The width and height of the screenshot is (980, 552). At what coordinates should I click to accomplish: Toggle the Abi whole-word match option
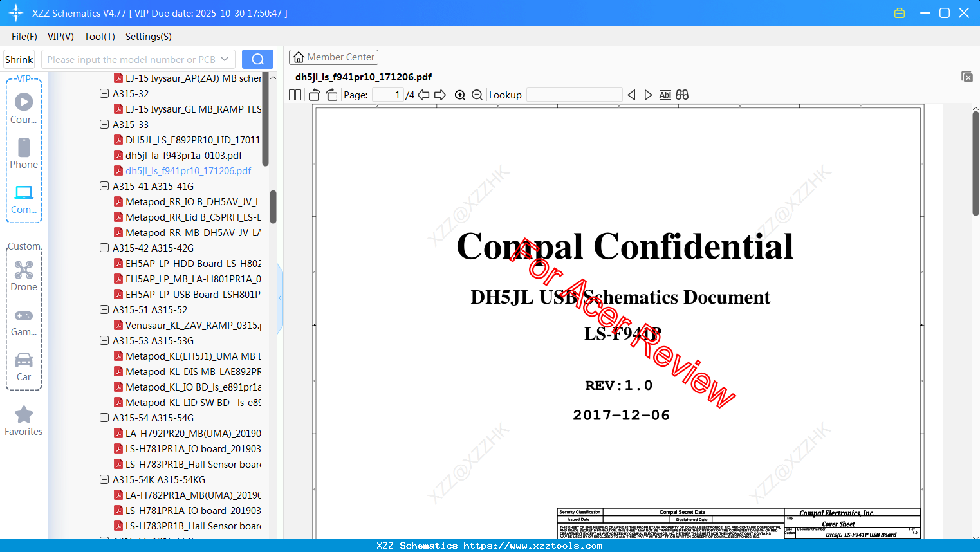point(665,95)
